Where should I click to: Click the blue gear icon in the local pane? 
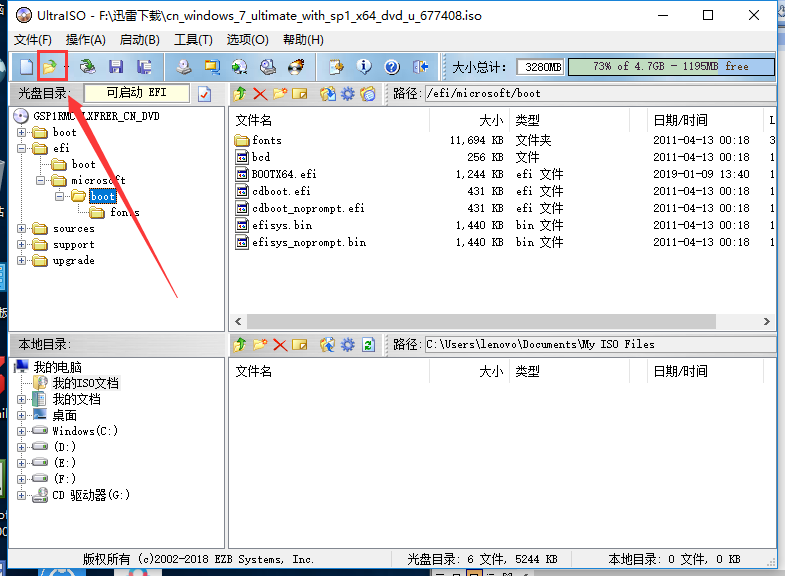pos(348,345)
